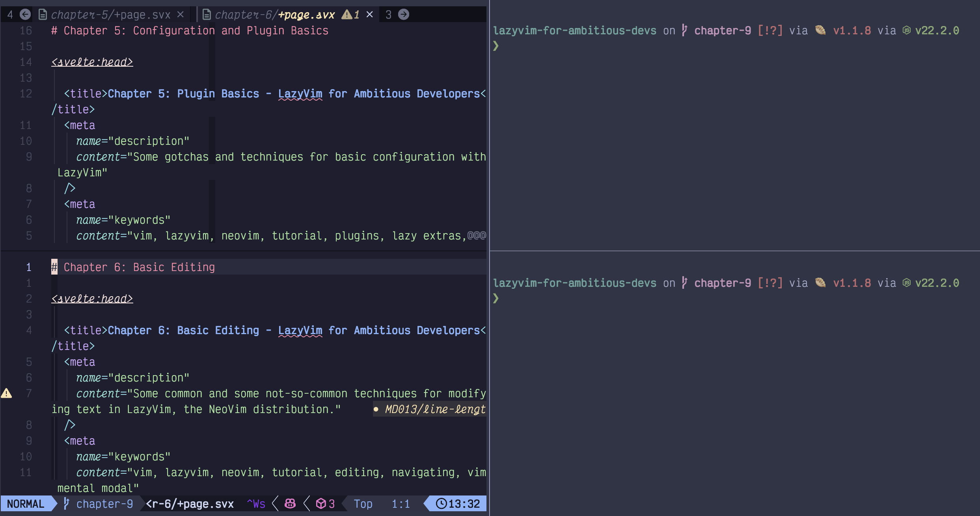Viewport: 980px width, 516px height.
Task: Click the left arrow buffer navigation icon
Action: coord(25,15)
